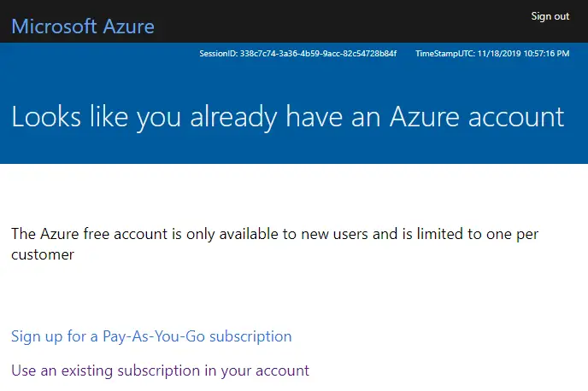Use an existing subscription in your account

[x=160, y=371]
